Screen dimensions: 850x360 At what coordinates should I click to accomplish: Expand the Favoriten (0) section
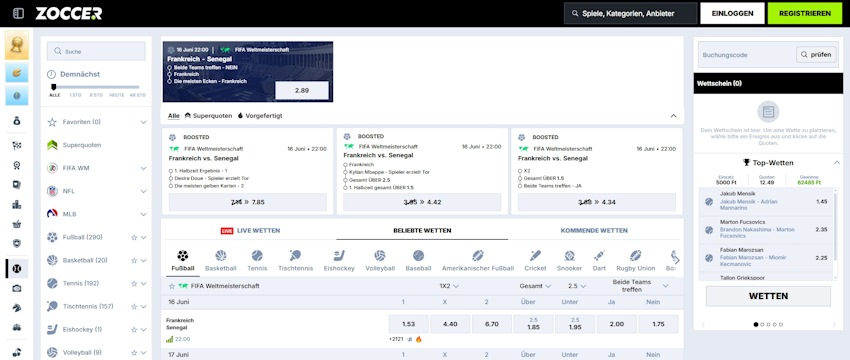click(x=143, y=123)
